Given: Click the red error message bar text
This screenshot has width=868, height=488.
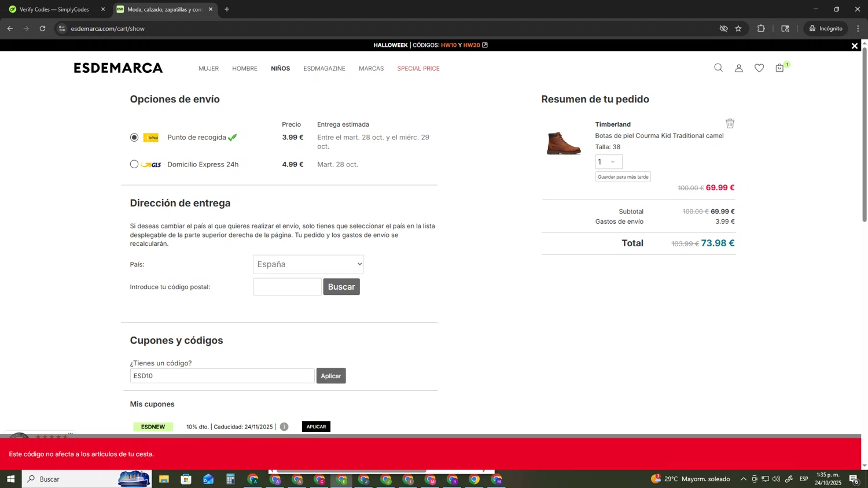Looking at the screenshot, I should [82, 454].
